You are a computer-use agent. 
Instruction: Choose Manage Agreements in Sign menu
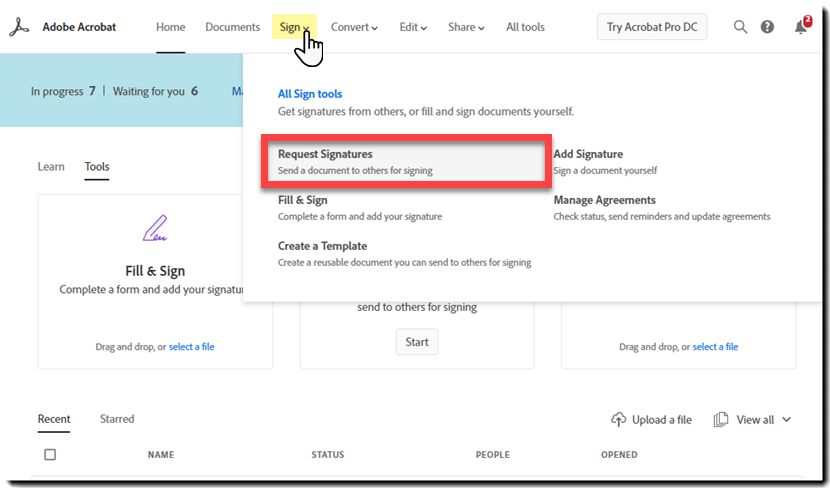tap(662, 207)
